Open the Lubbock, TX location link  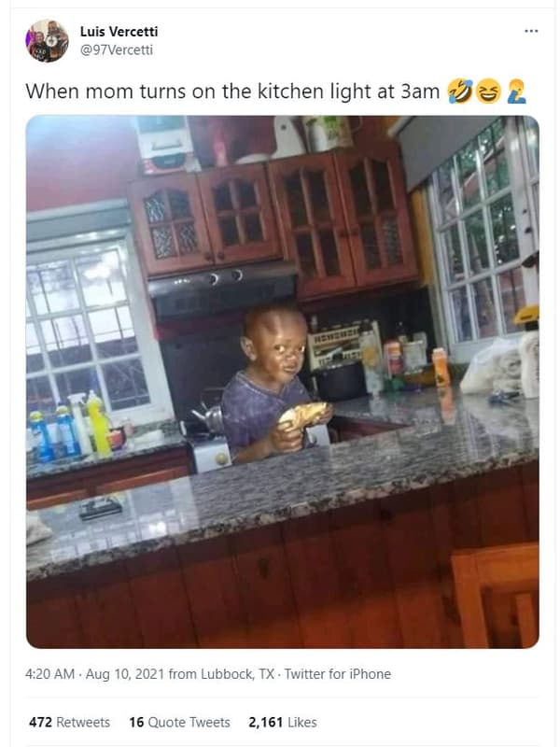pos(238,674)
